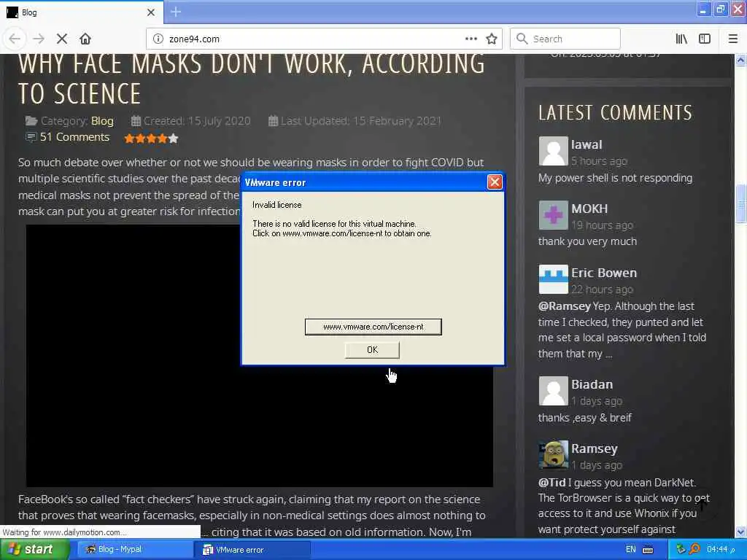The image size is (747, 560).
Task: Open the 51 Comments link
Action: (x=75, y=137)
